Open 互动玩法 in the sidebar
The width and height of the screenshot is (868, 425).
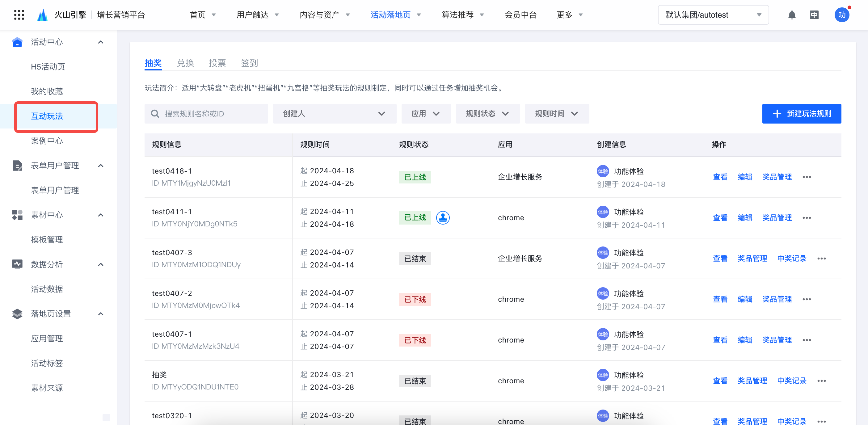pos(47,116)
